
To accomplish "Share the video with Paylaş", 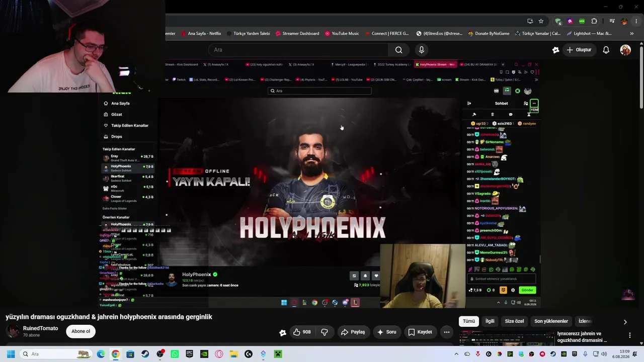I will pyautogui.click(x=353, y=332).
